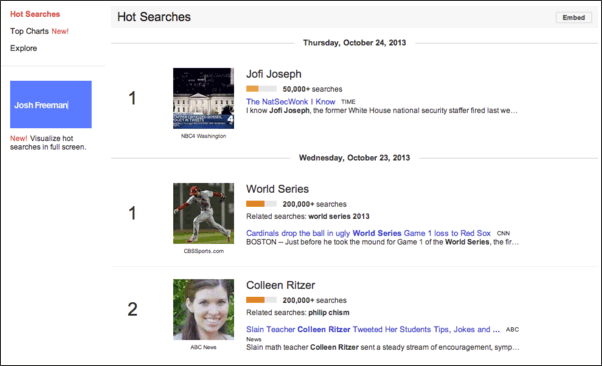603x366 pixels.
Task: Click the rank number 2 beside Colleen Ritzer
Action: pyautogui.click(x=132, y=309)
